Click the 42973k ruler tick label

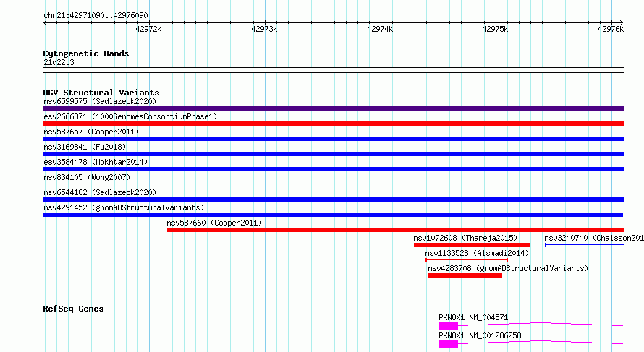(264, 29)
